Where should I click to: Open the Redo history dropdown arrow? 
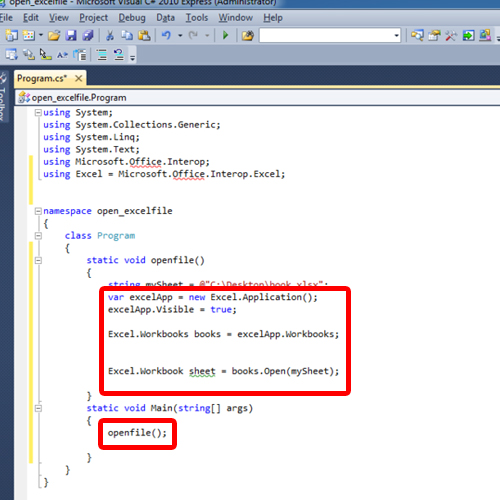coord(207,35)
